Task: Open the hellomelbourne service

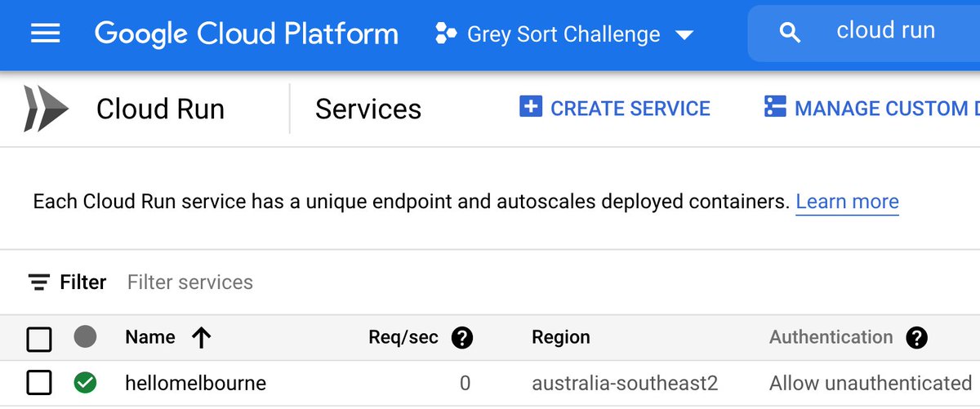Action: [196, 383]
